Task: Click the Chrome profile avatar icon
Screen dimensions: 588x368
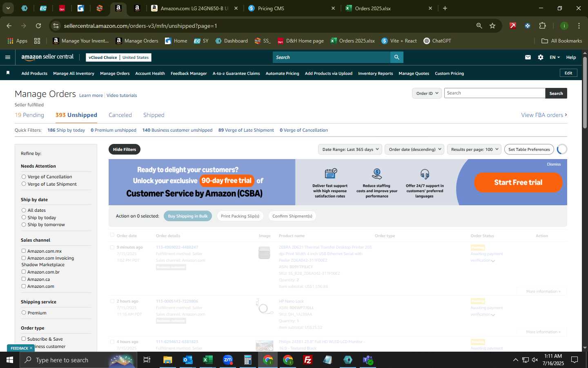Action: point(564,26)
